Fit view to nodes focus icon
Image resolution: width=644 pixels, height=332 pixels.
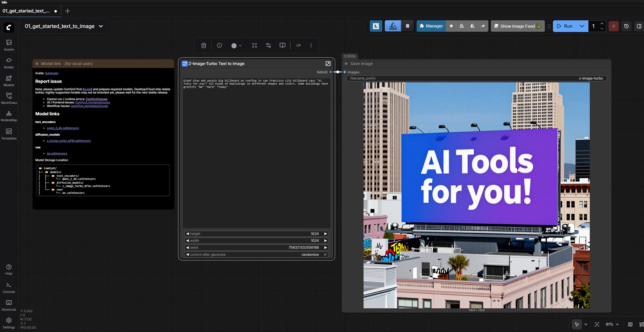pos(597,324)
